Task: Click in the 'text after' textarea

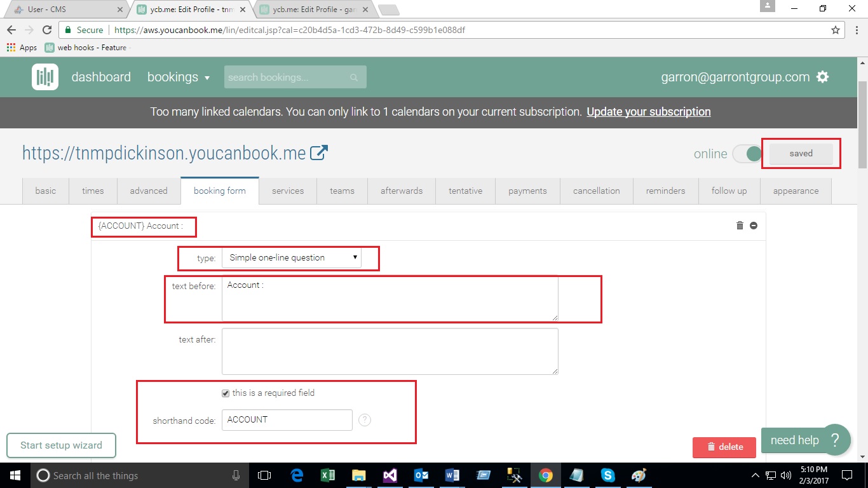Action: 390,351
